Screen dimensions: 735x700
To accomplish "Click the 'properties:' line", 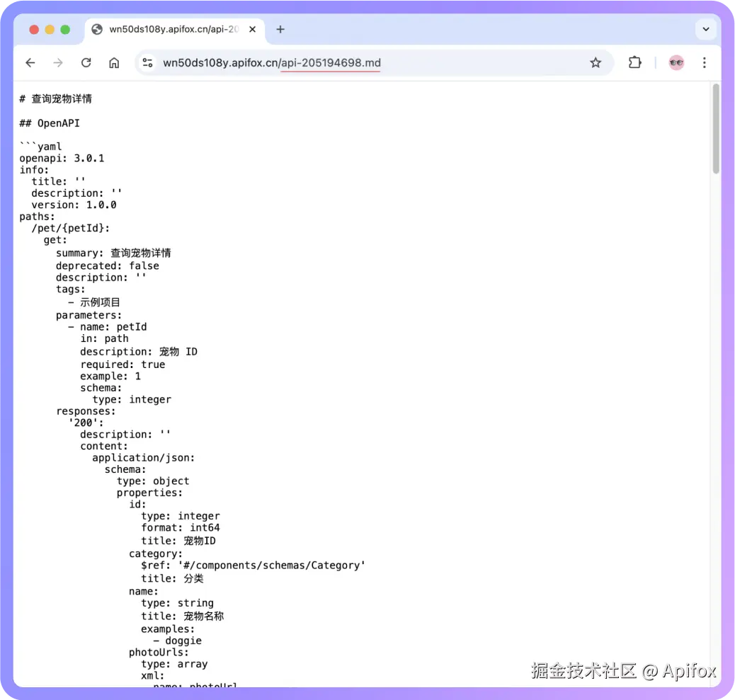I will (x=150, y=493).
